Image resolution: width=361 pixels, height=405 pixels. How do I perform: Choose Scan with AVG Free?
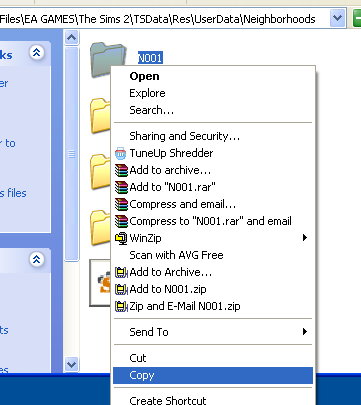213,255
